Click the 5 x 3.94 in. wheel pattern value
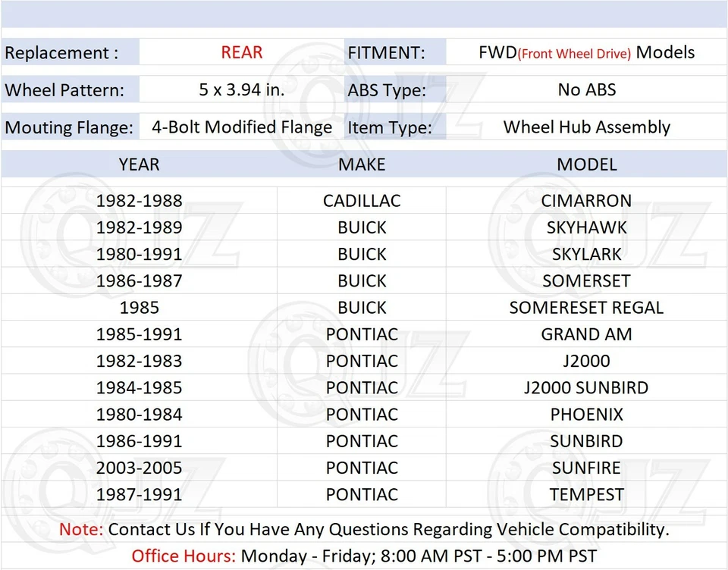728x570 pixels. 241,89
